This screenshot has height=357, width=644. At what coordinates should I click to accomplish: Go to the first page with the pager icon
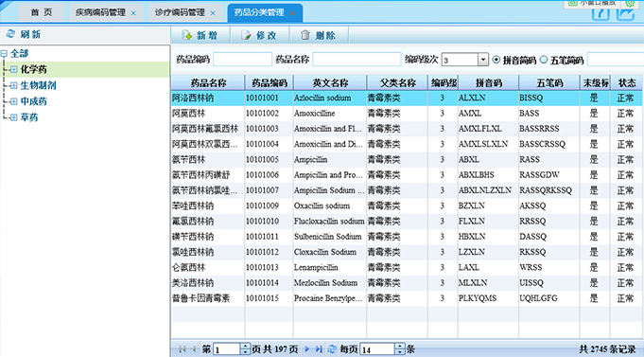(x=182, y=349)
